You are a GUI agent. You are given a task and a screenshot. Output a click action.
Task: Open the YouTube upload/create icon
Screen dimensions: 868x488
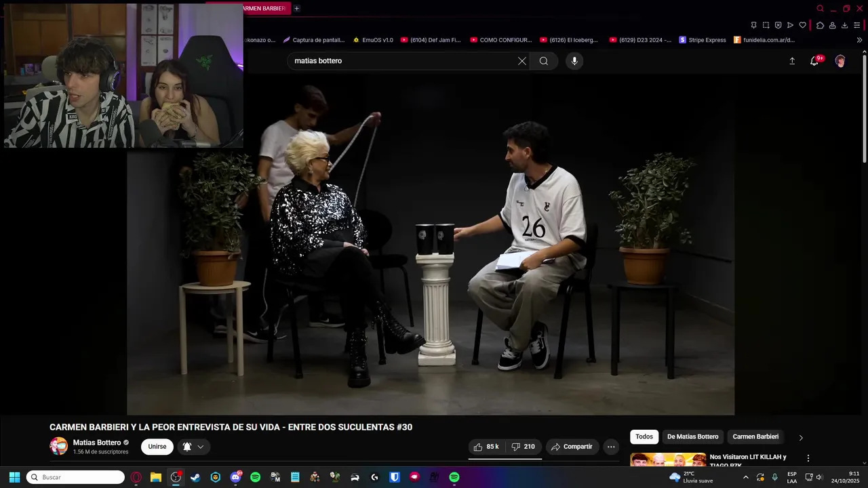tap(792, 61)
